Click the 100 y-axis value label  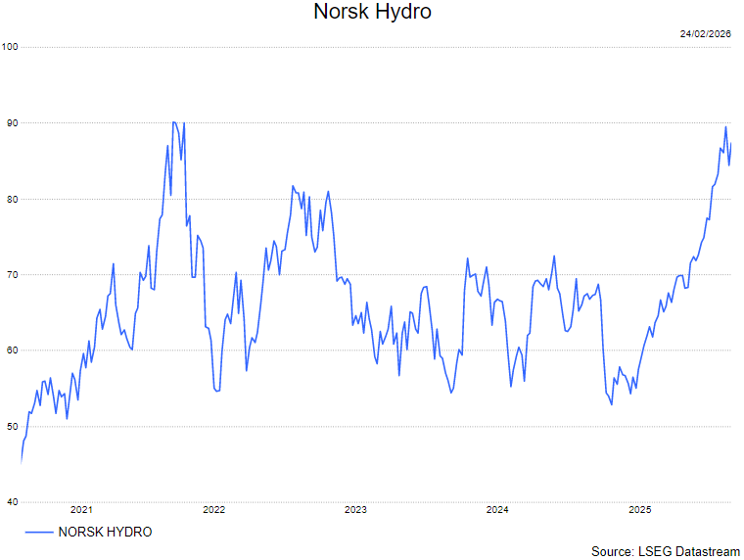pyautogui.click(x=10, y=47)
